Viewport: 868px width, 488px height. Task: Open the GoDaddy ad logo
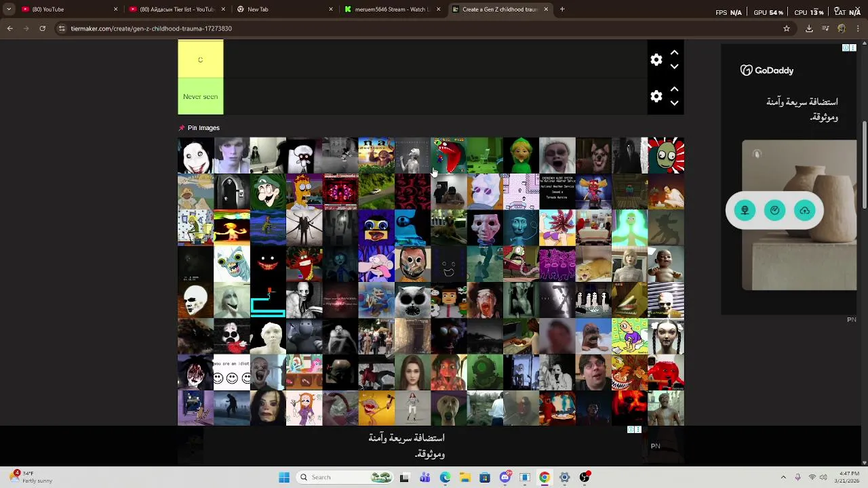[x=766, y=70]
